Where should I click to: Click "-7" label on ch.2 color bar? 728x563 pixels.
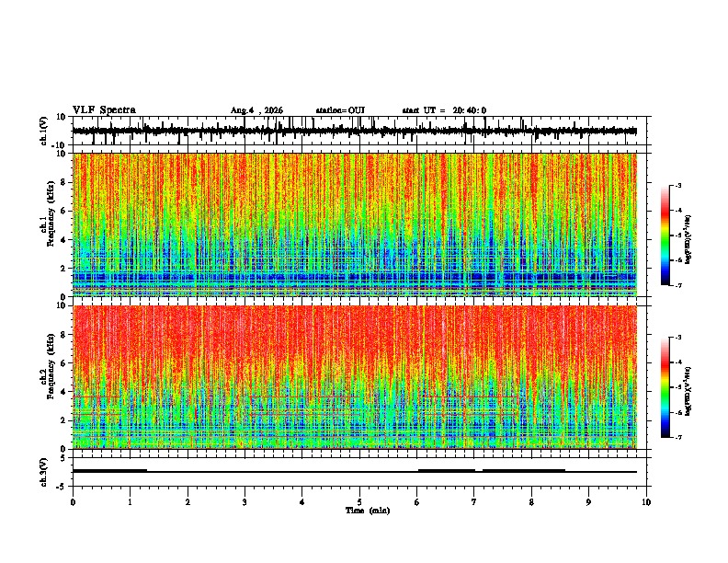click(678, 437)
